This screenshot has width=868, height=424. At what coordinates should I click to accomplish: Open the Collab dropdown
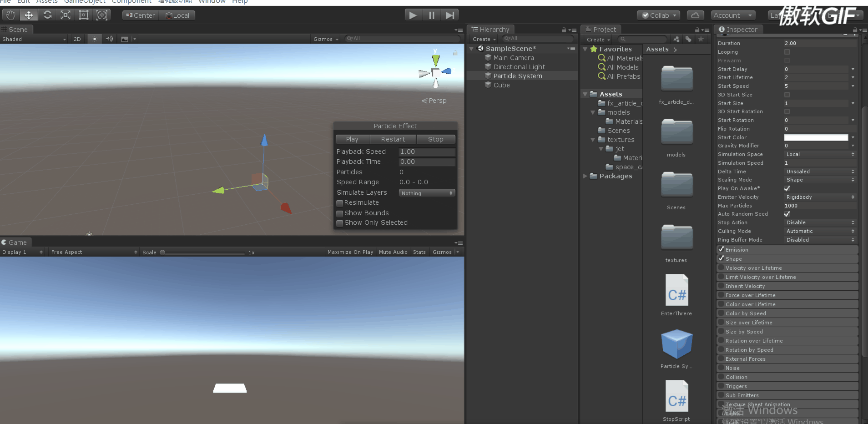point(659,15)
